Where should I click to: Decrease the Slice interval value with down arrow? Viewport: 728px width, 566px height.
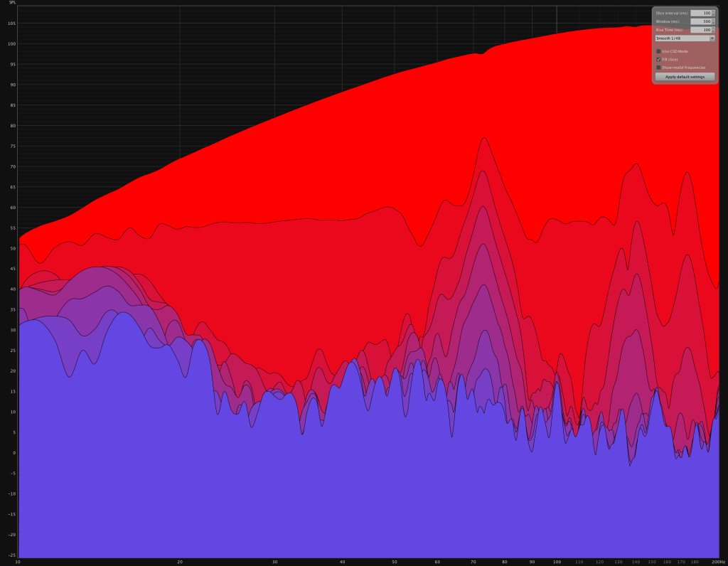coord(713,15)
